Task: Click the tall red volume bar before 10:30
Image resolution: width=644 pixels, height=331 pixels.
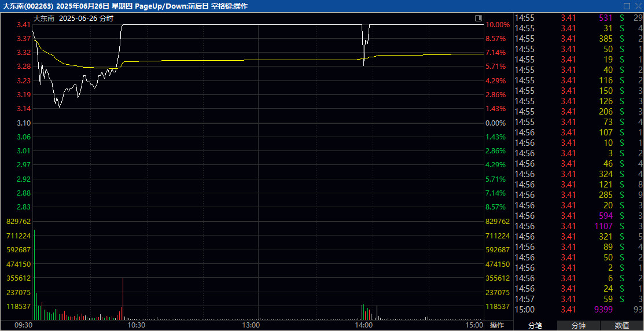Action: 123,298
